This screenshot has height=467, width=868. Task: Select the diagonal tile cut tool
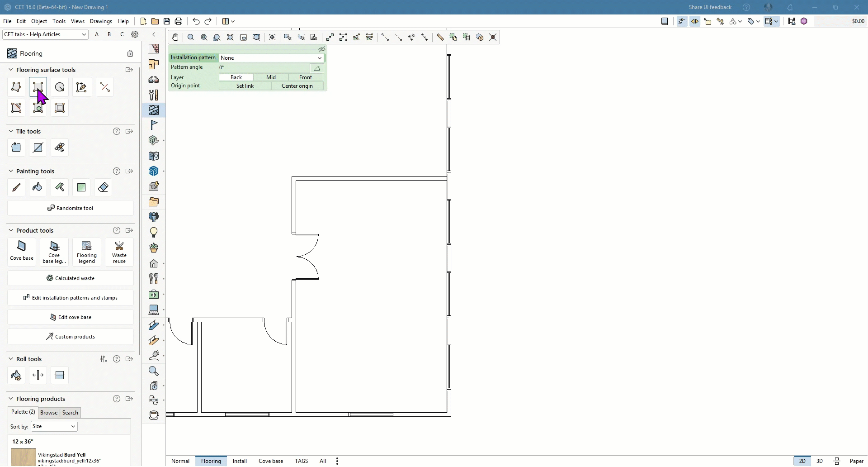pos(38,148)
